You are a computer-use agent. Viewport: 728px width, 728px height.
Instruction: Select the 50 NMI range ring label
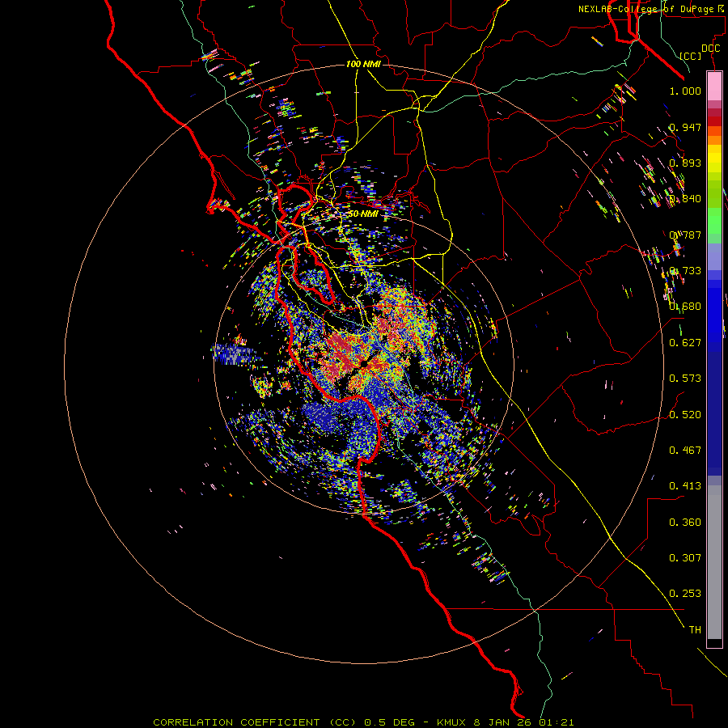pyautogui.click(x=363, y=214)
